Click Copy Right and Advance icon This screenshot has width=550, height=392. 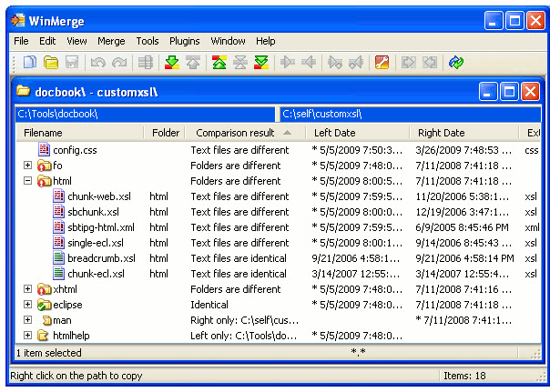(335, 63)
